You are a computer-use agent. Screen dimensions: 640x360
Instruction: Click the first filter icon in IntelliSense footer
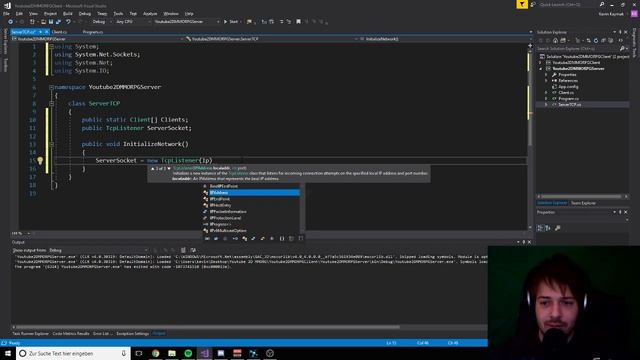(207, 238)
